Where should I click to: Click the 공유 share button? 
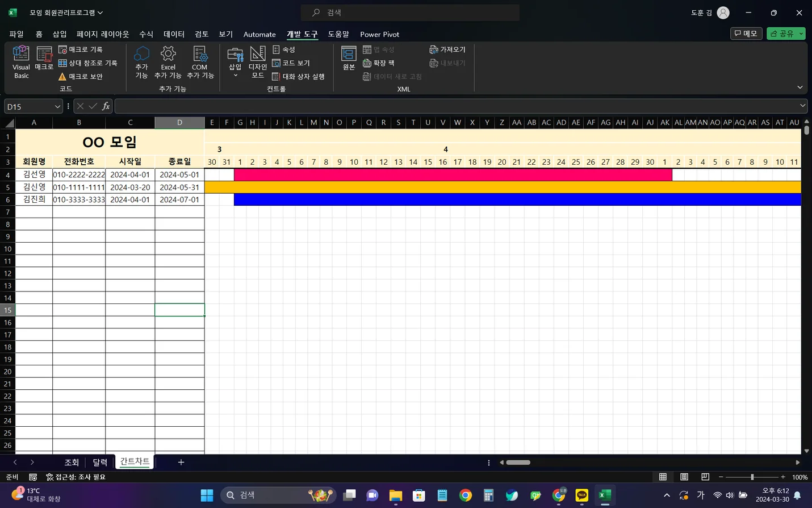point(782,34)
